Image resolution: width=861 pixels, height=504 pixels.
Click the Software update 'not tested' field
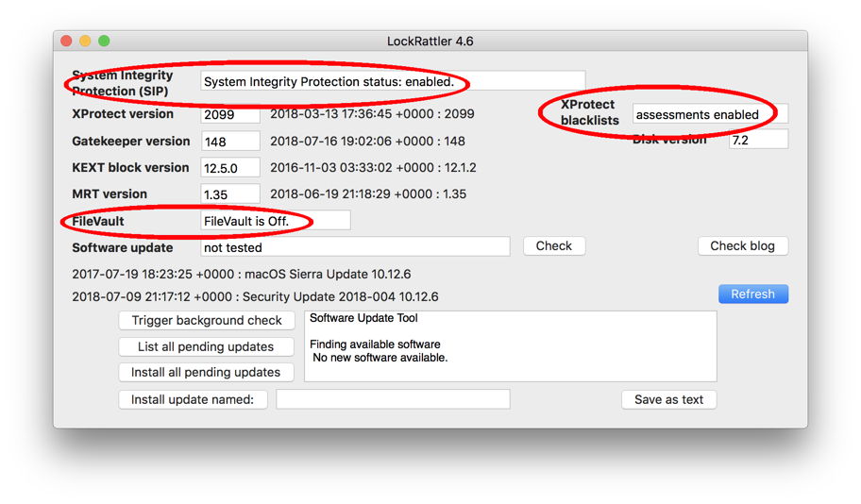tap(355, 247)
